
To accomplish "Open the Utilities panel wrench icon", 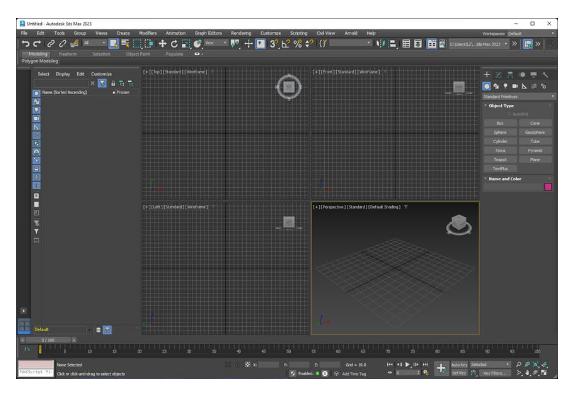I will (546, 75).
